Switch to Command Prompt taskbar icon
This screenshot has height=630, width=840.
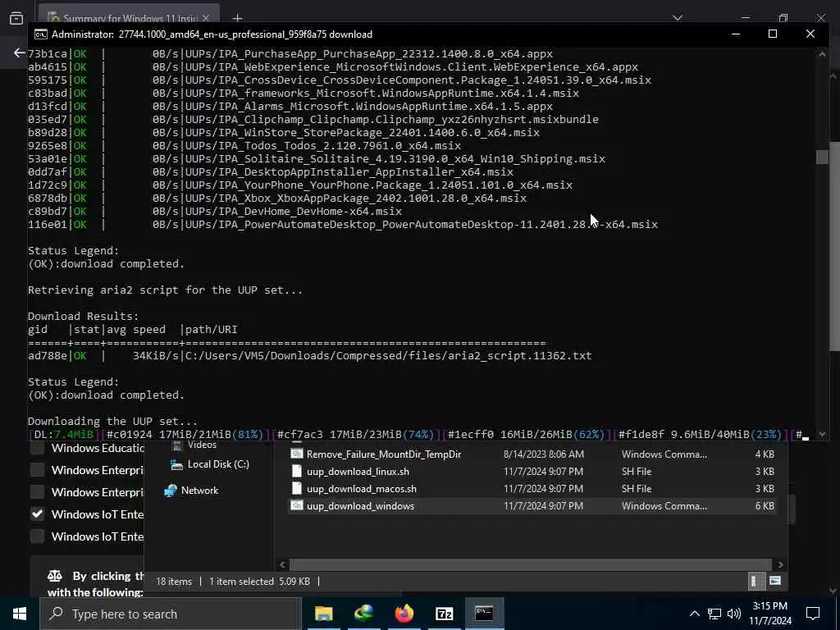484,614
